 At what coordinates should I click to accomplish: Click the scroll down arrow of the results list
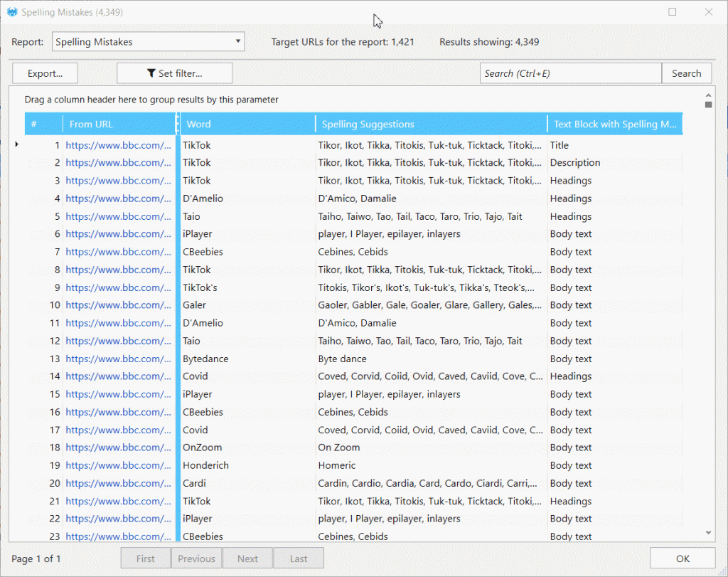[x=709, y=533]
